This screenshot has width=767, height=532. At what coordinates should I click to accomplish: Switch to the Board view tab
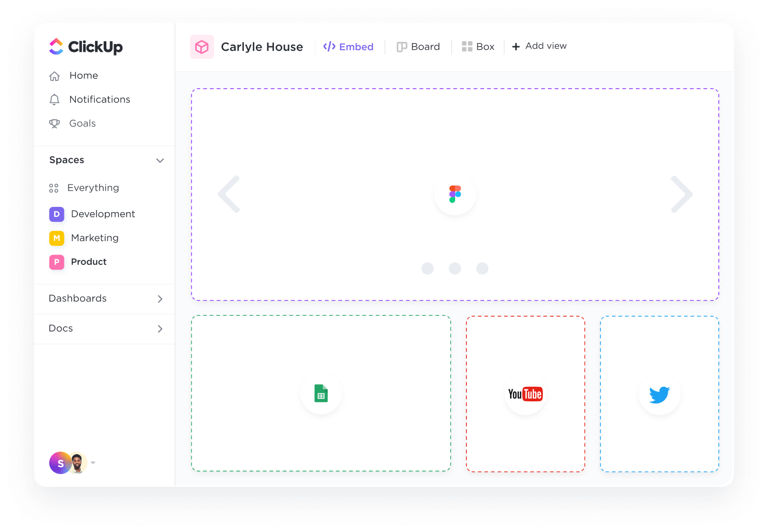418,47
